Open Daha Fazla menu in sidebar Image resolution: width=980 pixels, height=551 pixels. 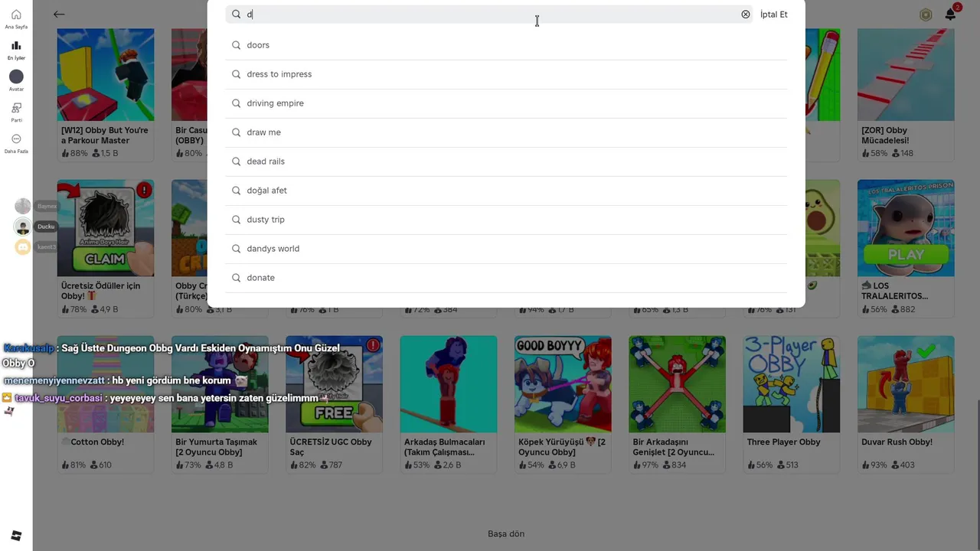(16, 139)
